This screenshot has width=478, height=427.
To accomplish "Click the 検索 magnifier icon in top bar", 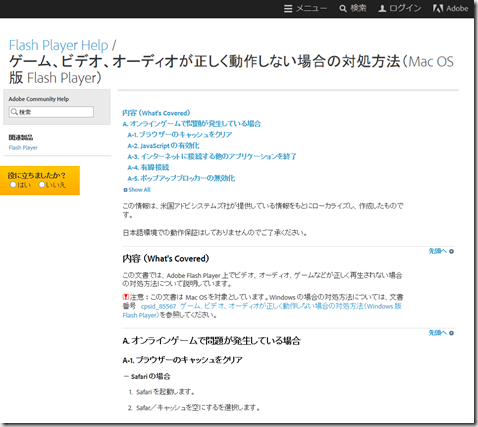I will click(x=343, y=9).
